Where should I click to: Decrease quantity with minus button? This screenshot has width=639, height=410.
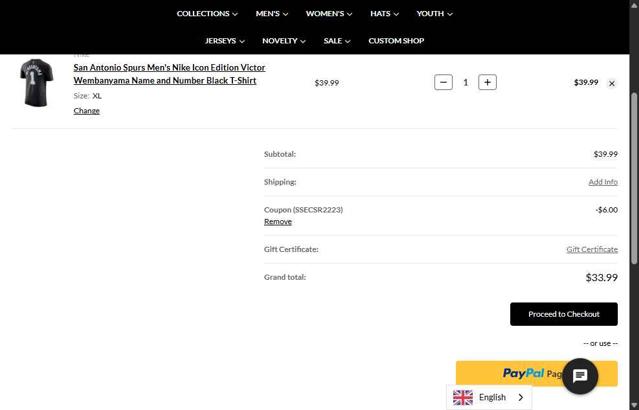pyautogui.click(x=443, y=82)
